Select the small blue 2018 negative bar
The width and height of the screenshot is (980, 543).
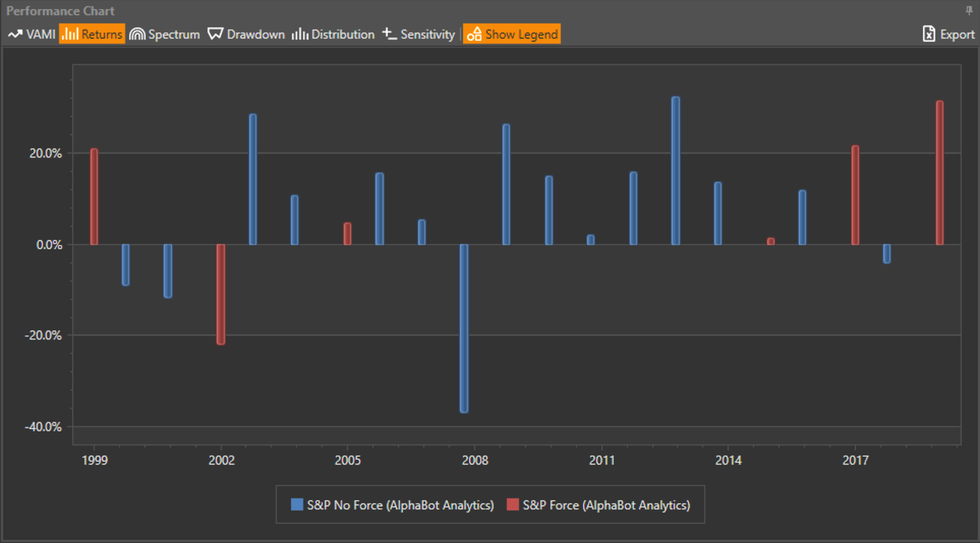[x=887, y=253]
